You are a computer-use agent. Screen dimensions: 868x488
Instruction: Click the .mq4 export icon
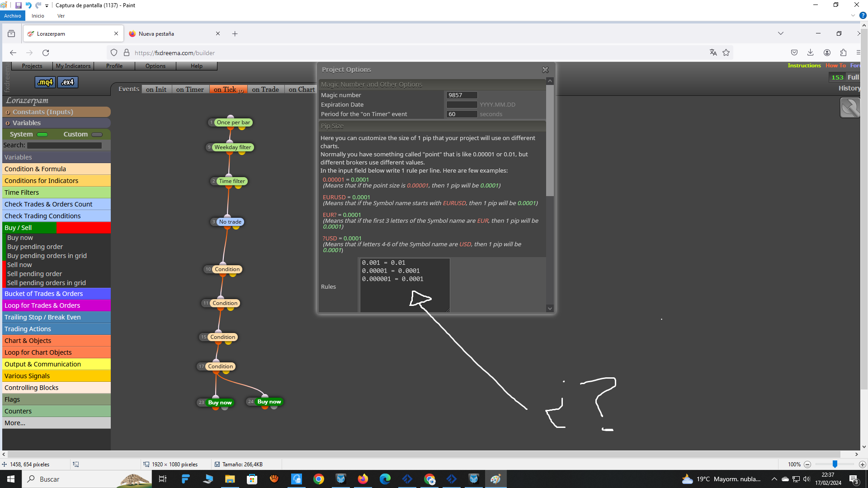(45, 82)
